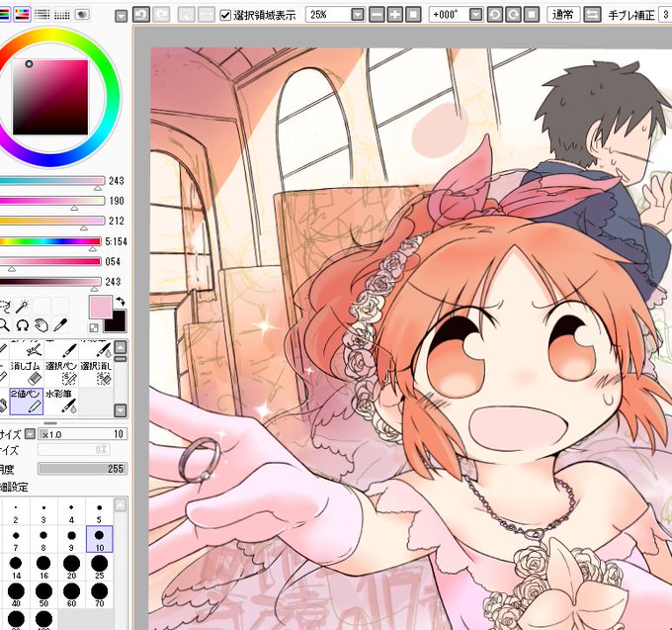Click the Redo button in toolbar
The width and height of the screenshot is (672, 630).
161,15
